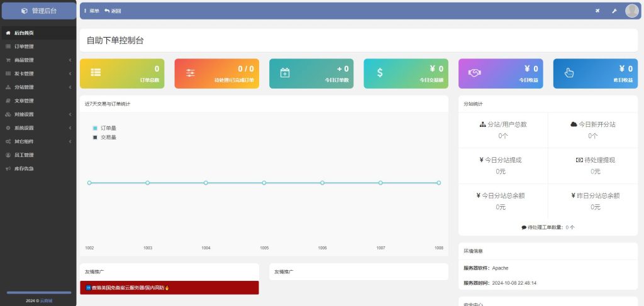Screen dimensions: 644x306
Task: Open 员工管理 in the sidebar
Action: point(24,155)
